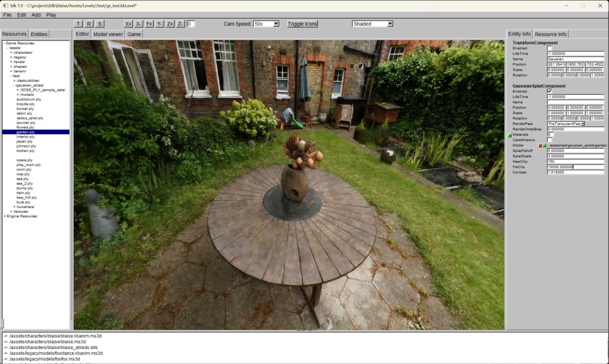Expand the /characters/ folder in tree
Screen dimensions: 609x364
tap(11, 53)
